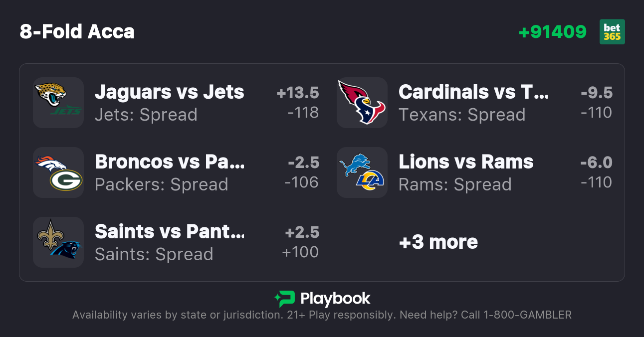Viewport: 644px width, 337px height.
Task: Click the Saints vs Panthers team logos
Action: [x=58, y=242]
